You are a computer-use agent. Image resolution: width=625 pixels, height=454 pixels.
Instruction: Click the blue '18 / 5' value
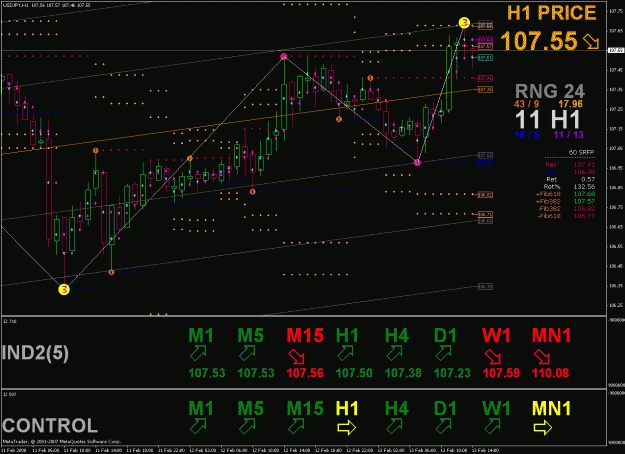point(527,135)
